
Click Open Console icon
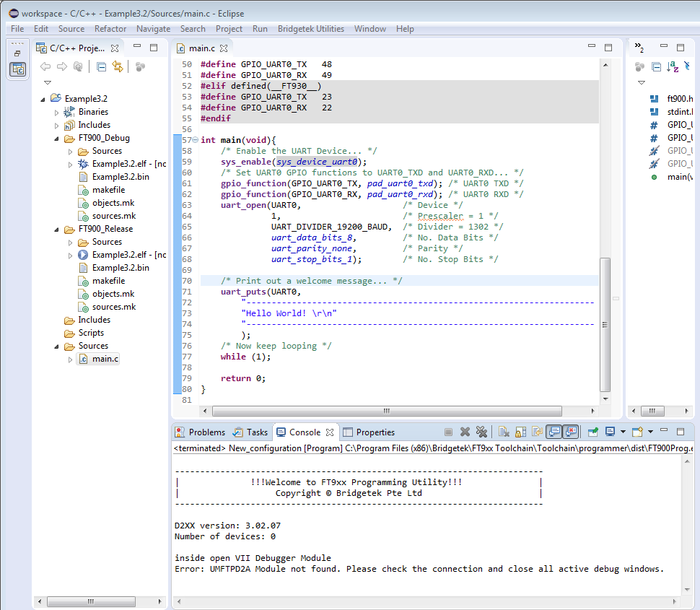[x=637, y=432]
